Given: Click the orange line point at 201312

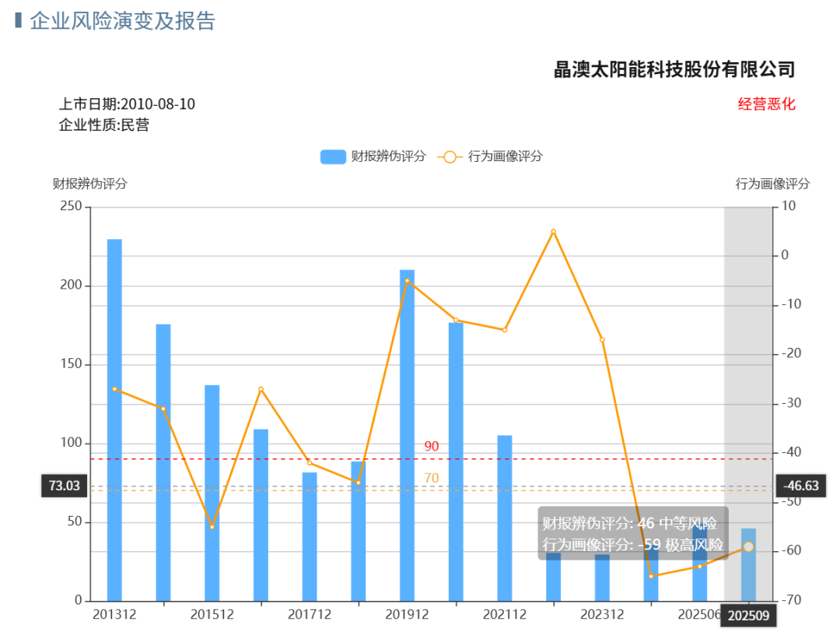Looking at the screenshot, I should (x=114, y=389).
